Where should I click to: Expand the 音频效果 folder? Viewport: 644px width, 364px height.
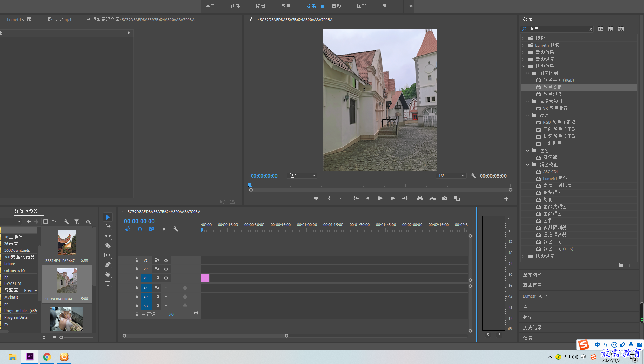[x=523, y=52]
